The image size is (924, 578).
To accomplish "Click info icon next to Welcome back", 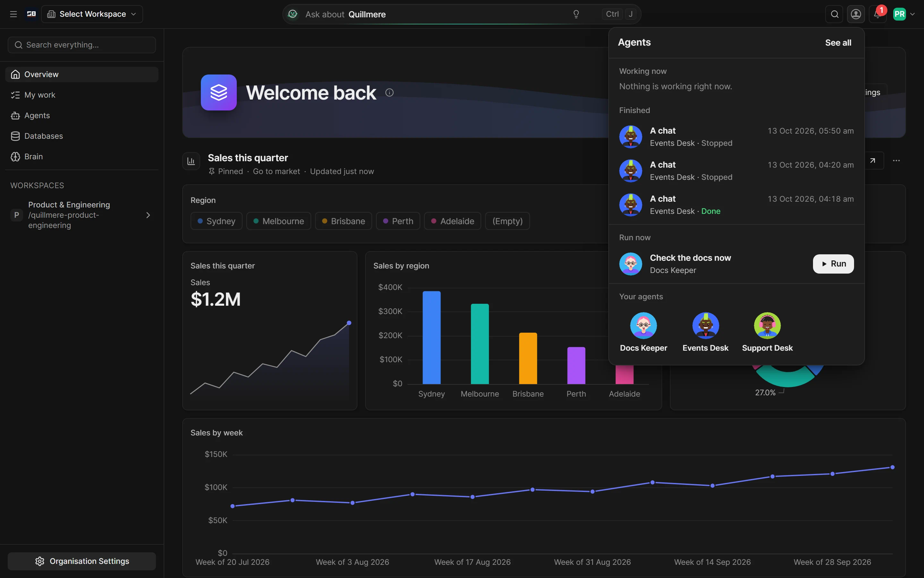I will pos(389,92).
